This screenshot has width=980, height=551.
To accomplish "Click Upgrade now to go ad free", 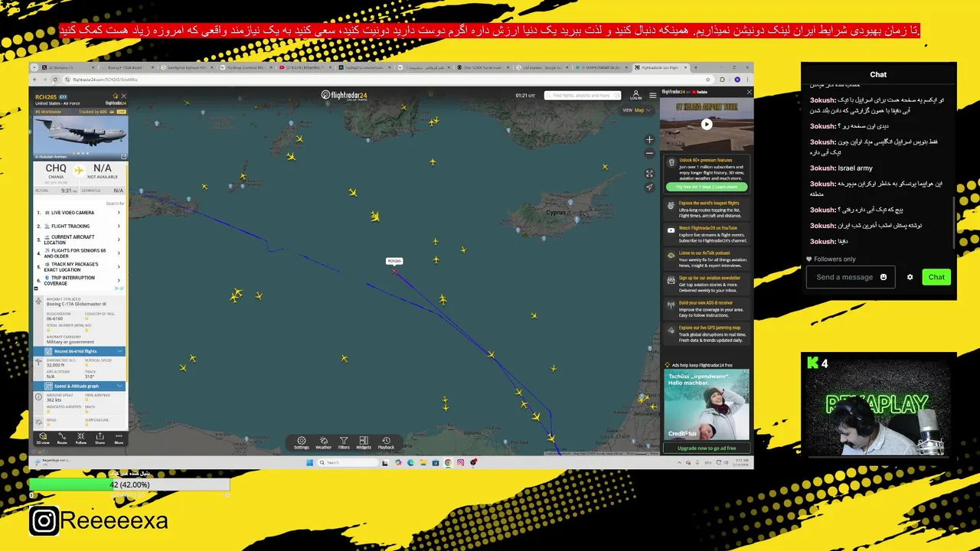I will 707,448.
